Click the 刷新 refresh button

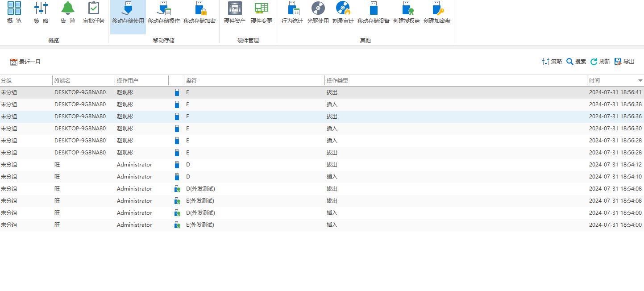click(600, 62)
